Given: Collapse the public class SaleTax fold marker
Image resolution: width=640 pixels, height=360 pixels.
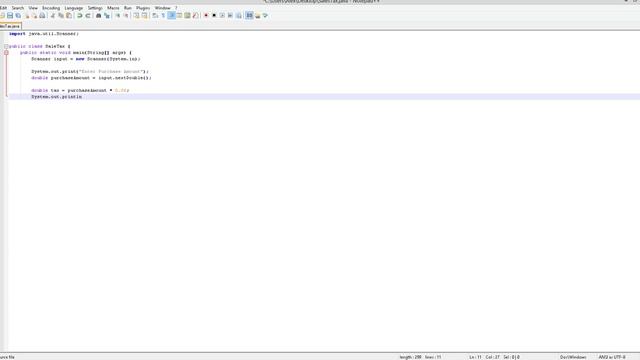Looking at the screenshot, I should click(6, 46).
